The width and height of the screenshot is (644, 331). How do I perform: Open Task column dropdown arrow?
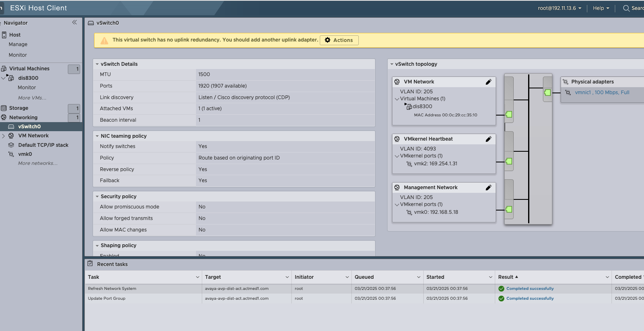point(197,277)
